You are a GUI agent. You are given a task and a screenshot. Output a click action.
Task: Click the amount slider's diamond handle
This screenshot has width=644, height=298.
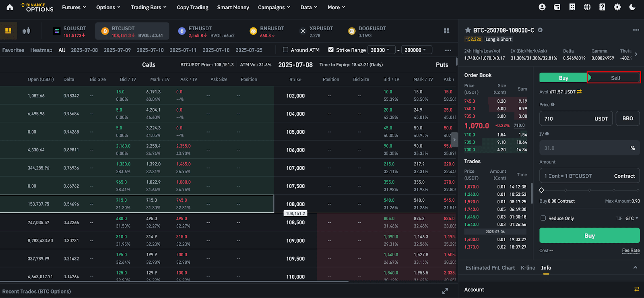(x=541, y=190)
